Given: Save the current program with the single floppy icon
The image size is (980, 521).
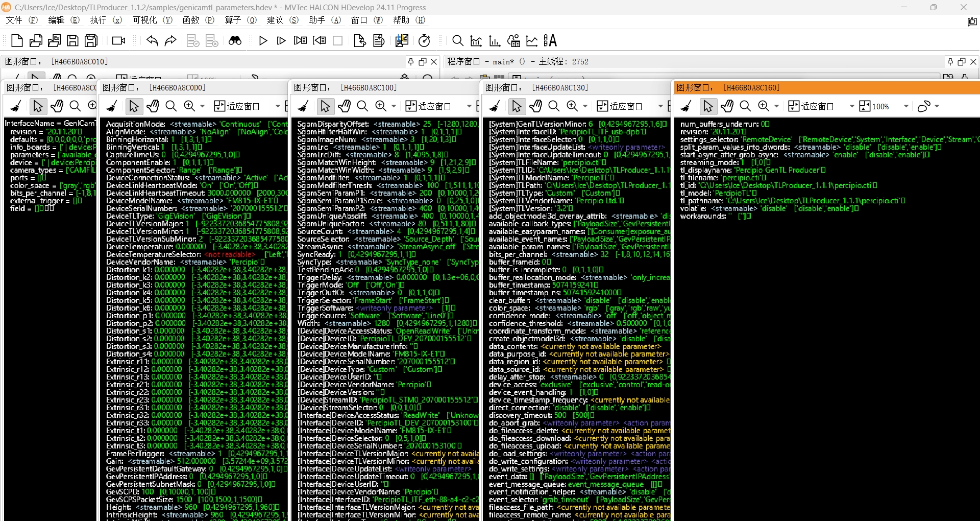Looking at the screenshot, I should click(x=73, y=41).
